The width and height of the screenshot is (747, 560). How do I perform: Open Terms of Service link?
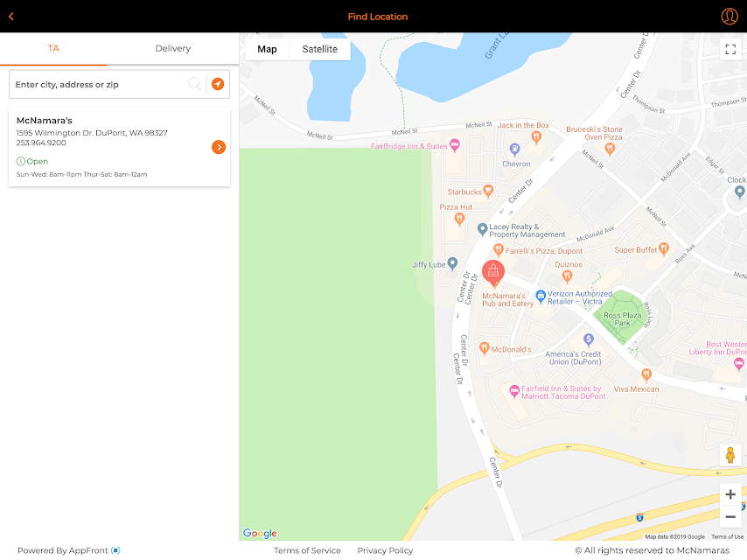coord(307,550)
